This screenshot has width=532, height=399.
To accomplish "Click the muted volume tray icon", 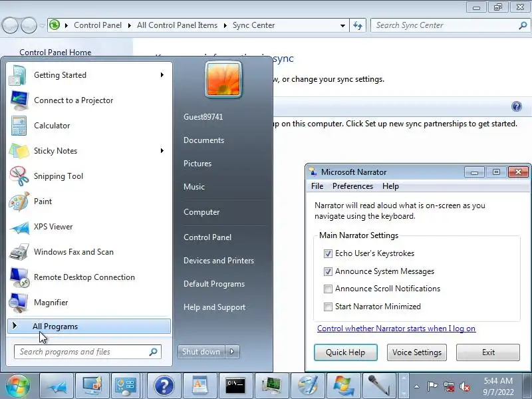I will click(x=465, y=386).
